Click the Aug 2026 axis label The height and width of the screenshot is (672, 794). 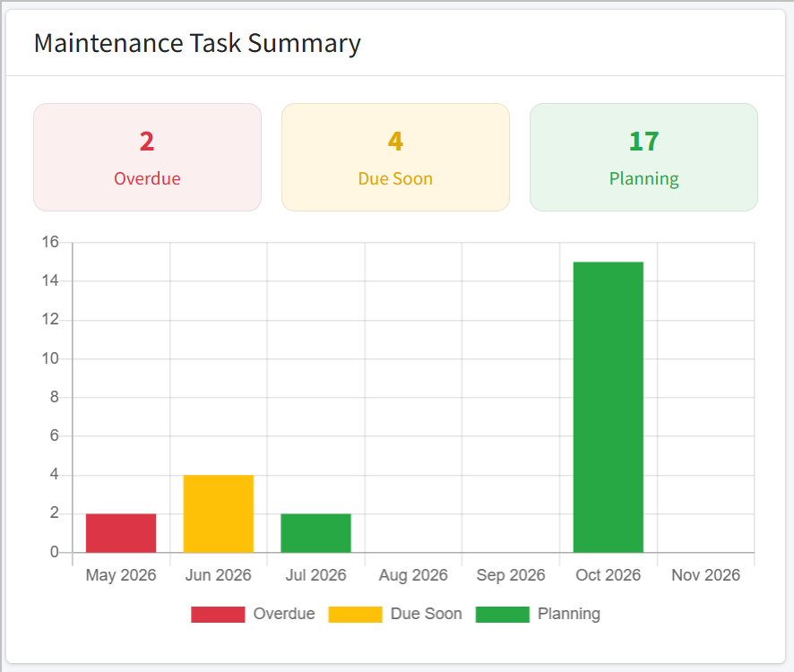(x=413, y=575)
